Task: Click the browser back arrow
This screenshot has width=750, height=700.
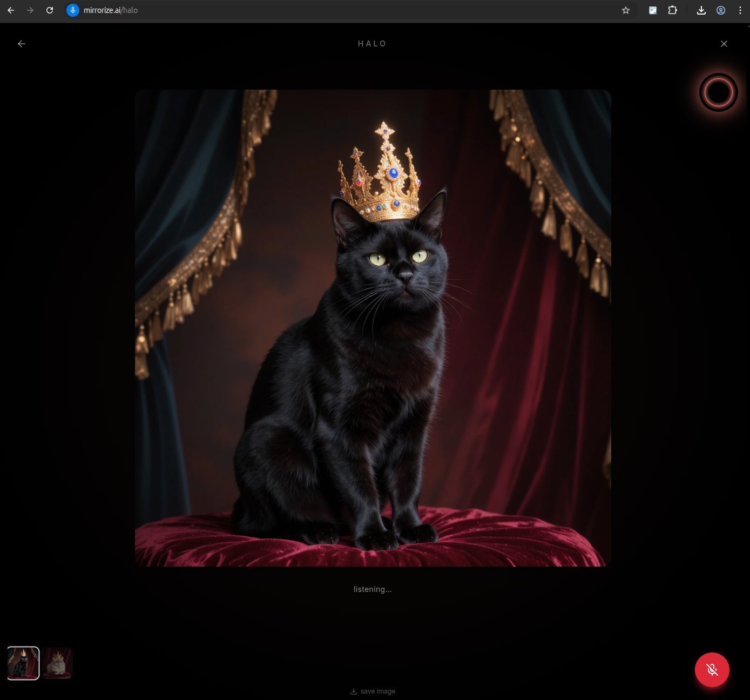Action: click(11, 10)
